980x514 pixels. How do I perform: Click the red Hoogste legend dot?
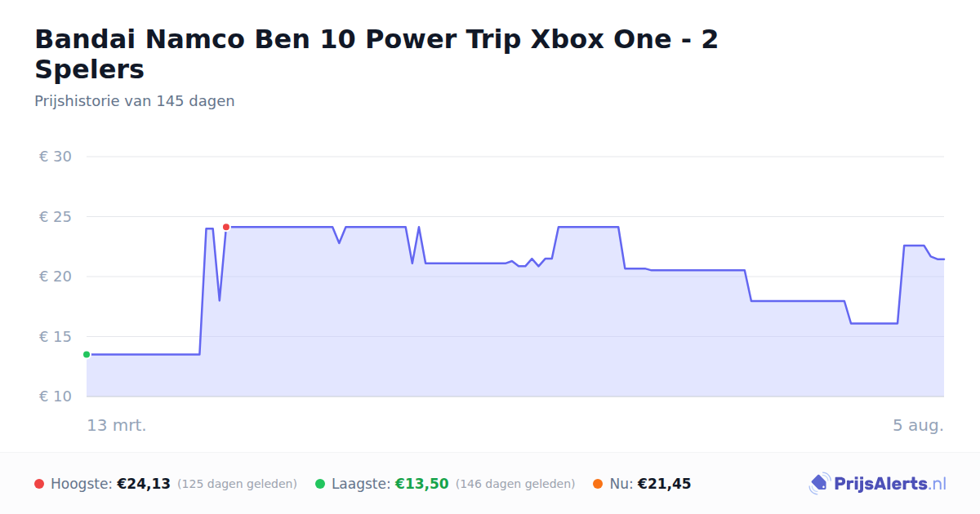39,484
